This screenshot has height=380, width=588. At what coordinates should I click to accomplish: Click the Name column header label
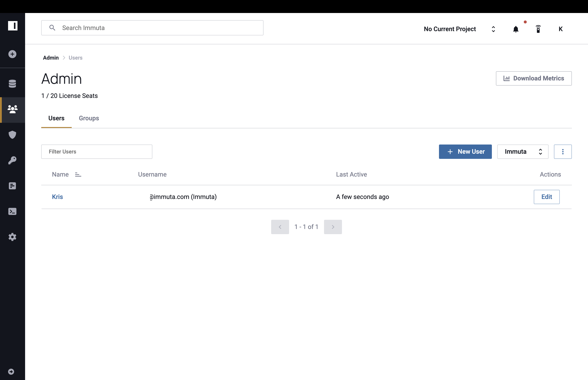[x=60, y=175]
